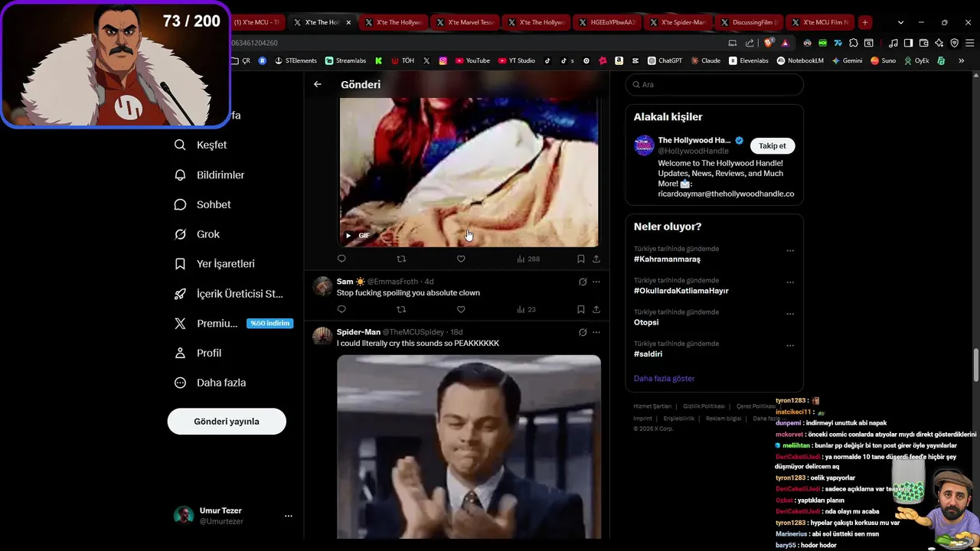Click #OkullardaKatliamaHayır trending topic
Screen dimensions: 980x551
pyautogui.click(x=681, y=291)
